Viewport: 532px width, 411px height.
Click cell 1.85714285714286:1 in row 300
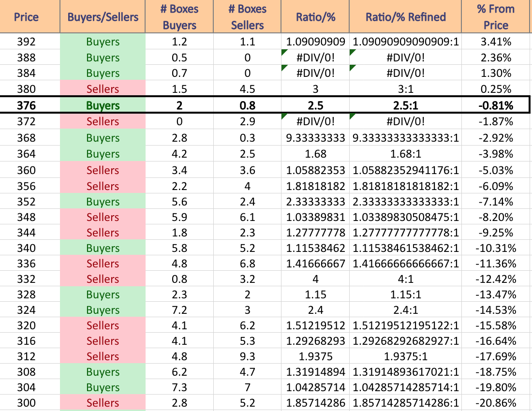tap(405, 403)
